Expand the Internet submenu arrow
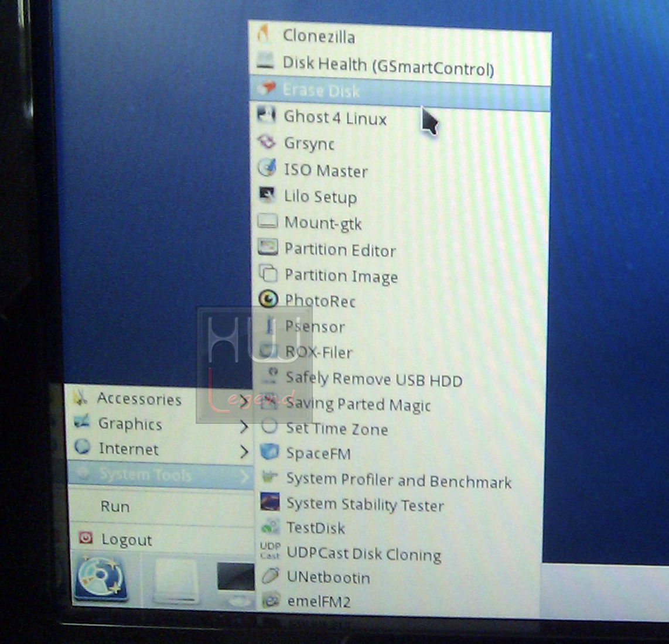669x644 pixels. [x=244, y=451]
